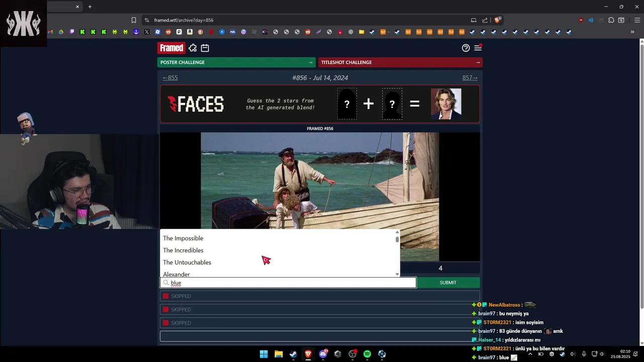Image resolution: width=644 pixels, height=362 pixels.
Task: Open the puzzle piece icon beside Framed
Action: (193, 48)
